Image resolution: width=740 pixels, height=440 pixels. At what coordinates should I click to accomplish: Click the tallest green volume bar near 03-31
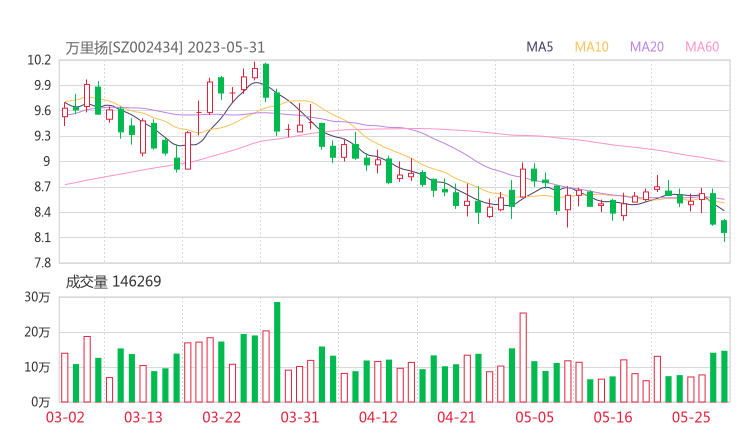[277, 352]
